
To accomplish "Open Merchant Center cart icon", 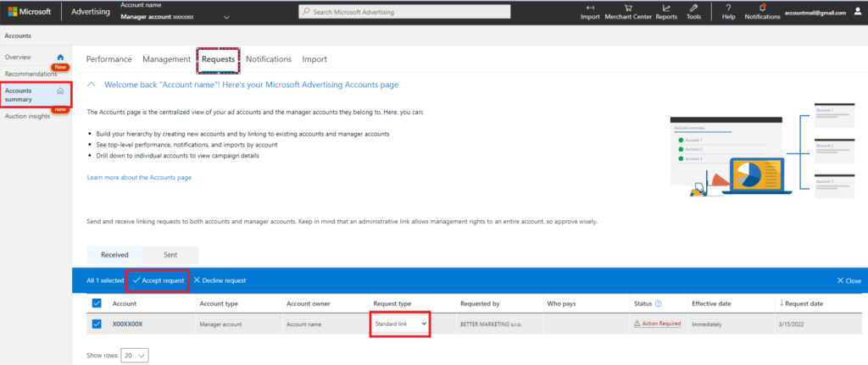I will tap(628, 8).
